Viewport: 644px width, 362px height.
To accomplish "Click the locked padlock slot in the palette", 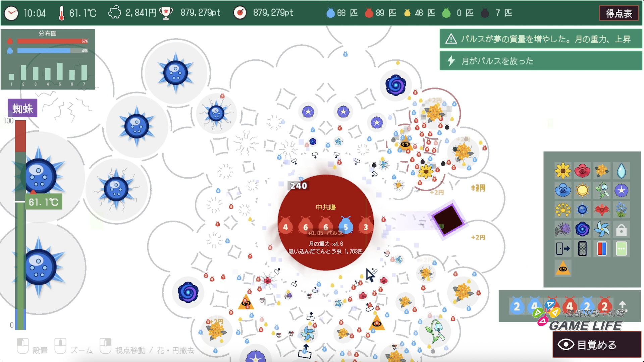I will click(x=621, y=229).
